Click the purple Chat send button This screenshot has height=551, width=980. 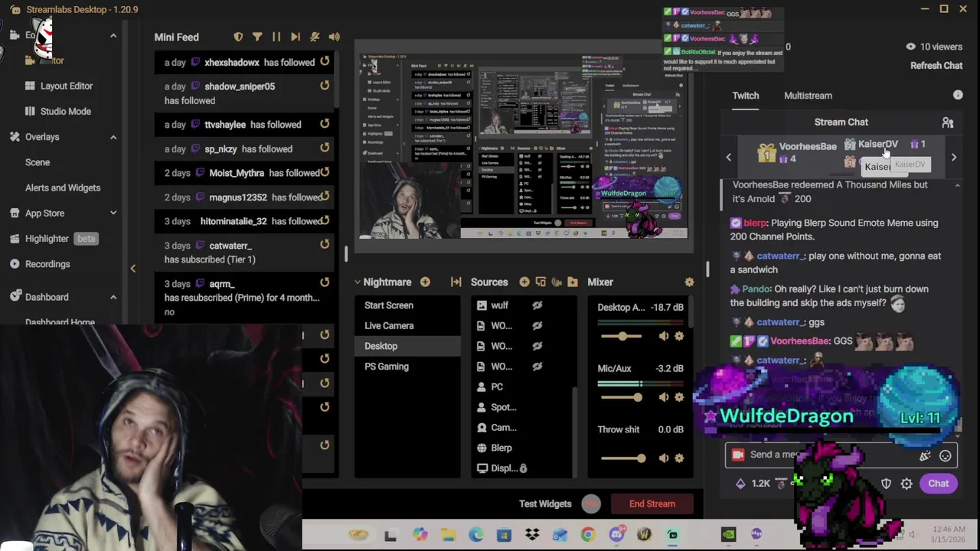(x=939, y=484)
